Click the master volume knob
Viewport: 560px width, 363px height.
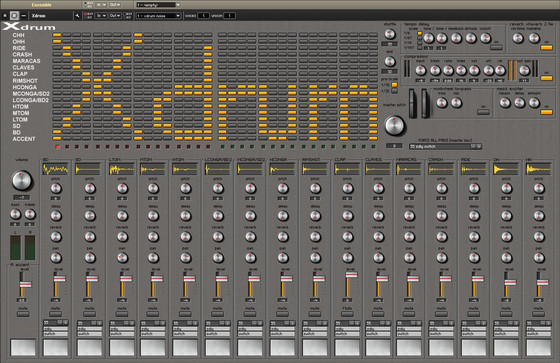[x=21, y=181]
